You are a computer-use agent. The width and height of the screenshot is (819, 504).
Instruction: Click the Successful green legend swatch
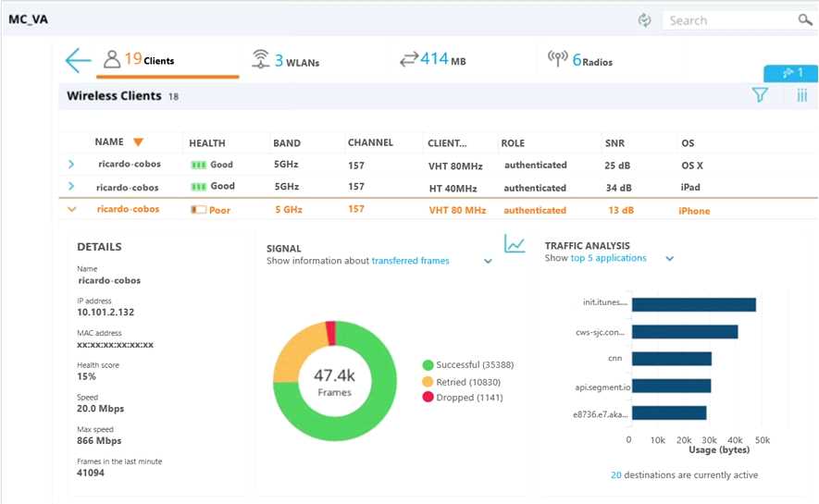click(x=428, y=365)
